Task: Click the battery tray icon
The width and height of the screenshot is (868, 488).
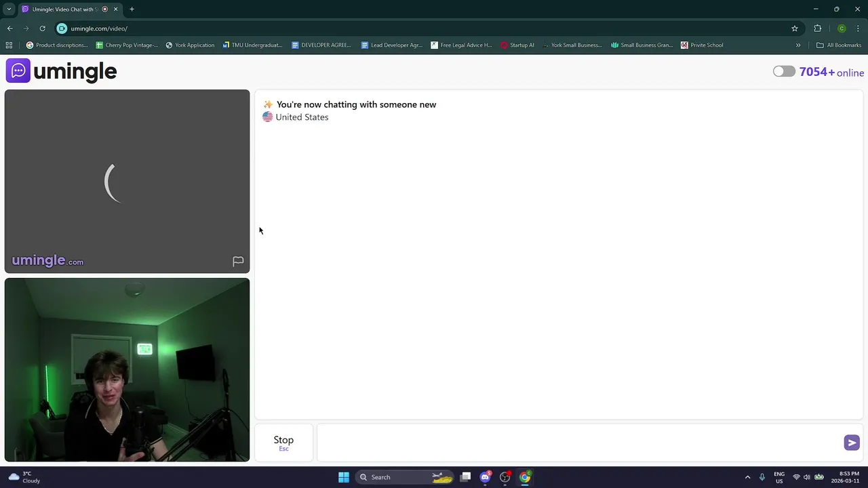Action: [819, 477]
